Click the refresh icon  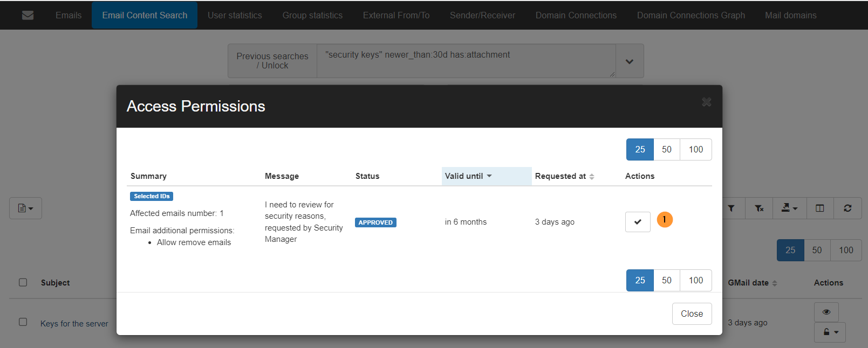pos(848,208)
